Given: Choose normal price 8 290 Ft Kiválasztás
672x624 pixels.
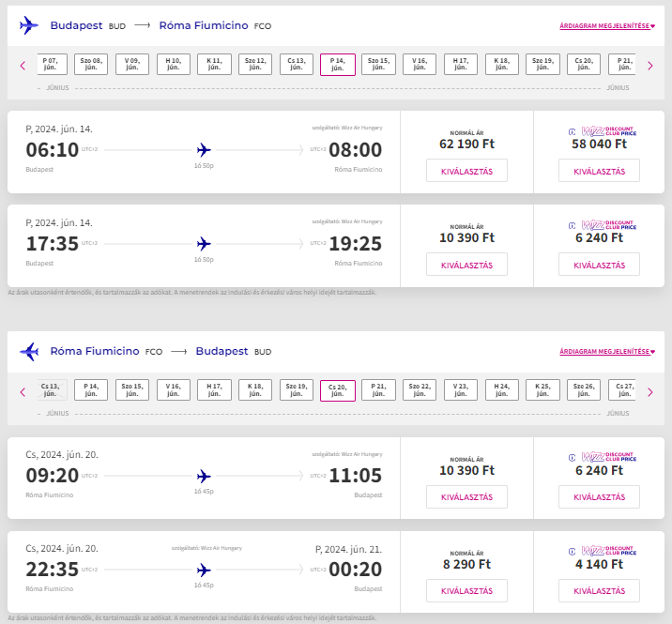Looking at the screenshot, I should pyautogui.click(x=466, y=590).
